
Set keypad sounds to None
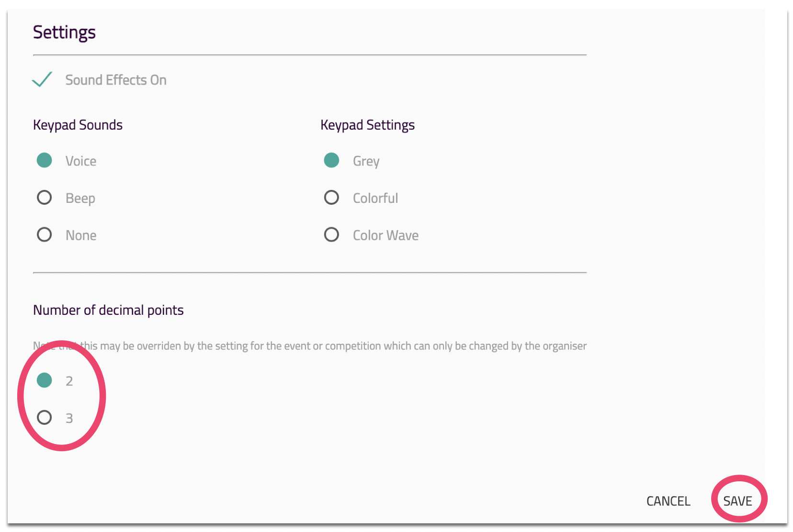click(45, 235)
